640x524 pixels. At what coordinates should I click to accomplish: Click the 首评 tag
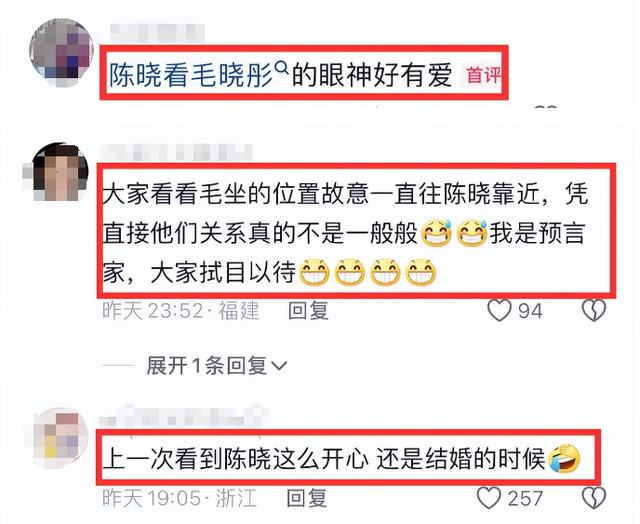pyautogui.click(x=483, y=75)
